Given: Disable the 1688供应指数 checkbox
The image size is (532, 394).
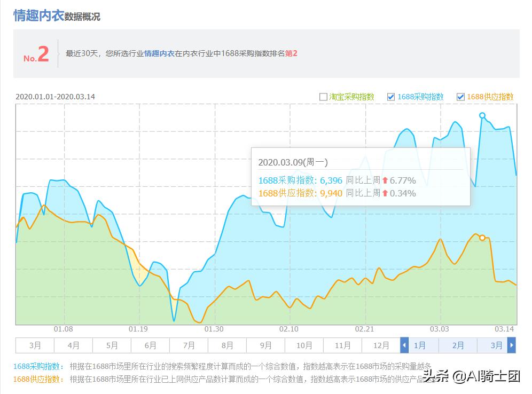Looking at the screenshot, I should click(460, 97).
